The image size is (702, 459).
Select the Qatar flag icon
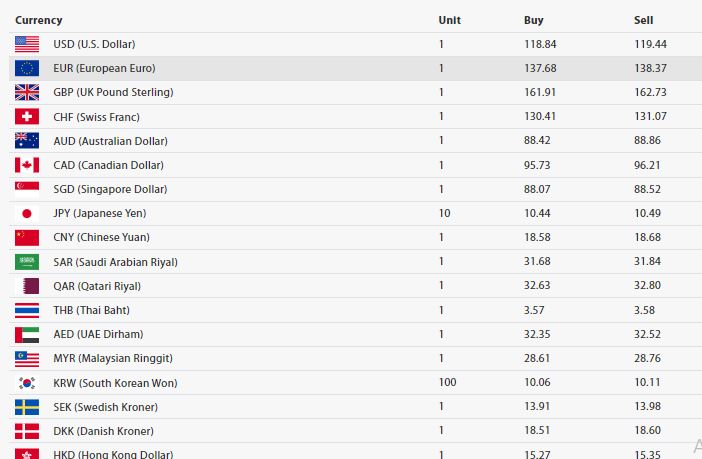(27, 286)
